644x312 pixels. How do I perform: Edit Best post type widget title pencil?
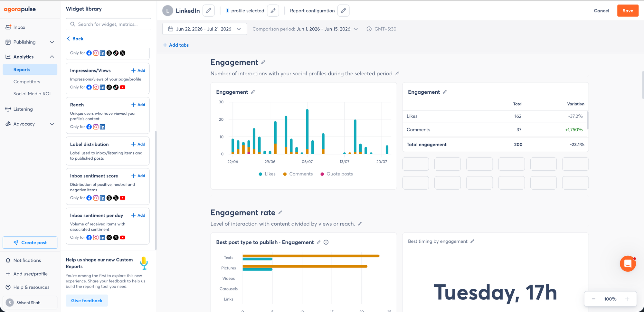pyautogui.click(x=318, y=242)
